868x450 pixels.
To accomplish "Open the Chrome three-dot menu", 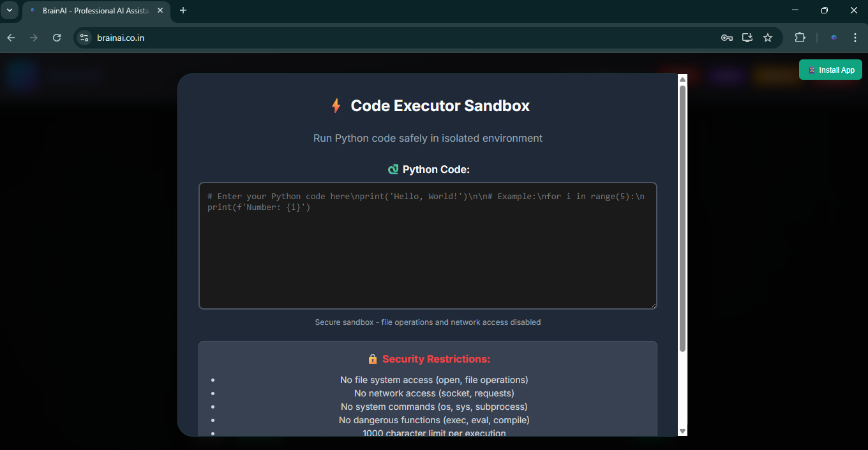I will click(855, 38).
